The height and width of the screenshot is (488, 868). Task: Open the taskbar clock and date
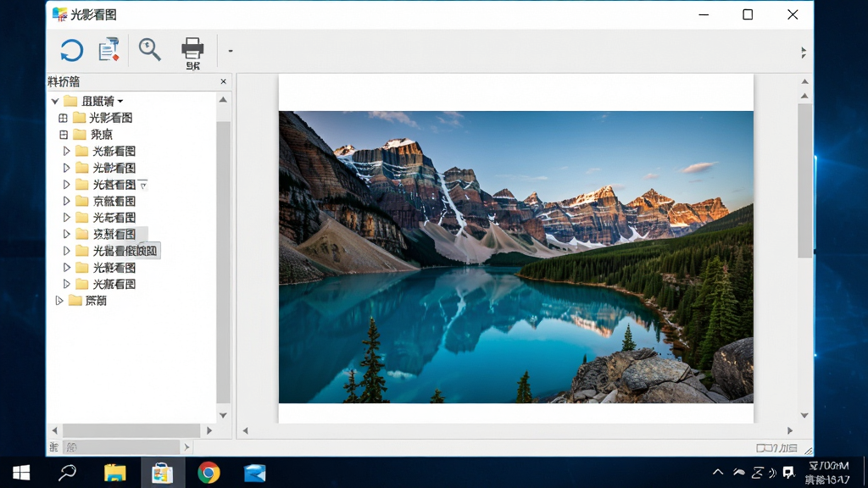(827, 473)
